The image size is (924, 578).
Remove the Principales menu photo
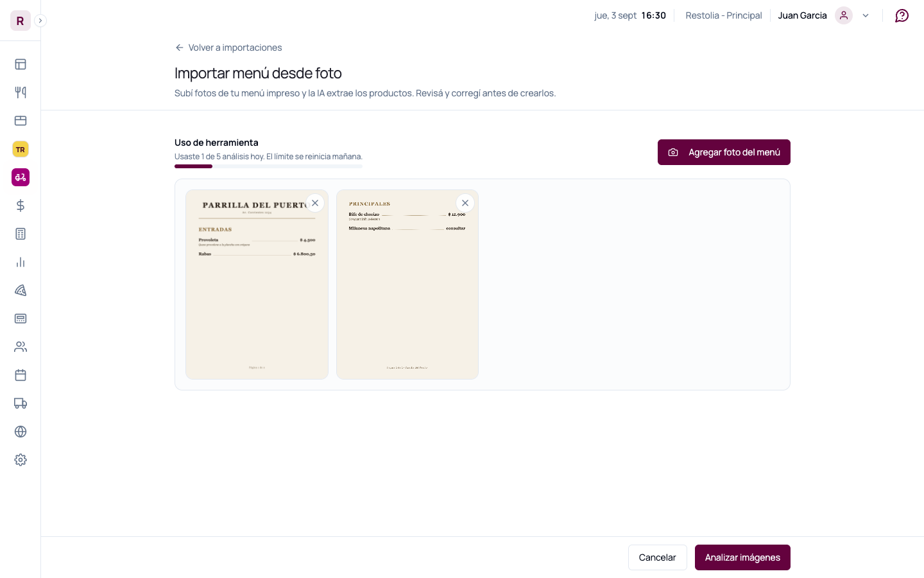465,203
